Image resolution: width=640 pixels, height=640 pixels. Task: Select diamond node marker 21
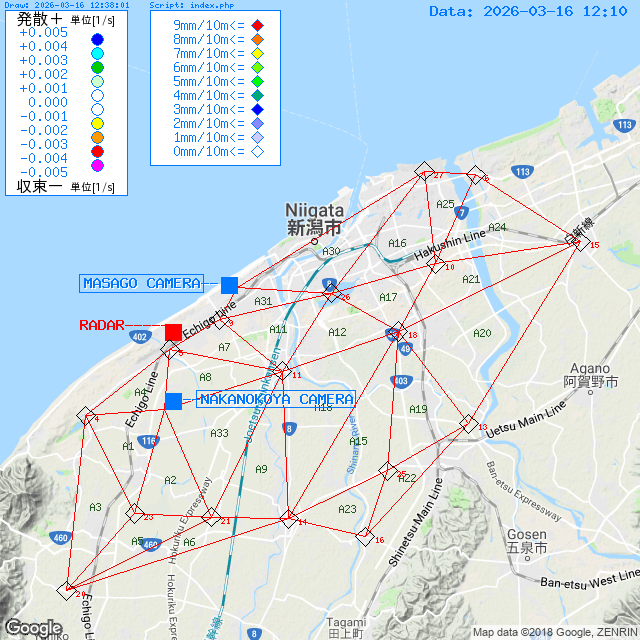[211, 517]
